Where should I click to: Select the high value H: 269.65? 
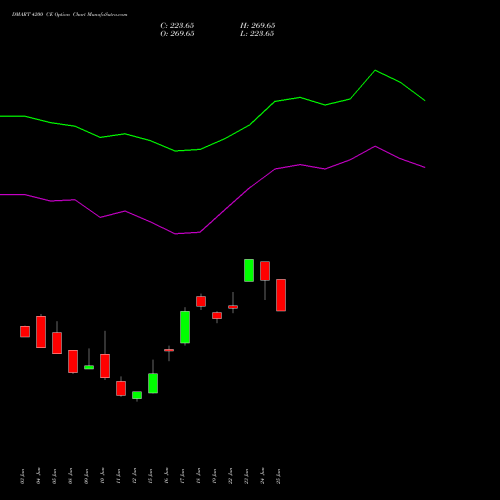tap(257, 26)
